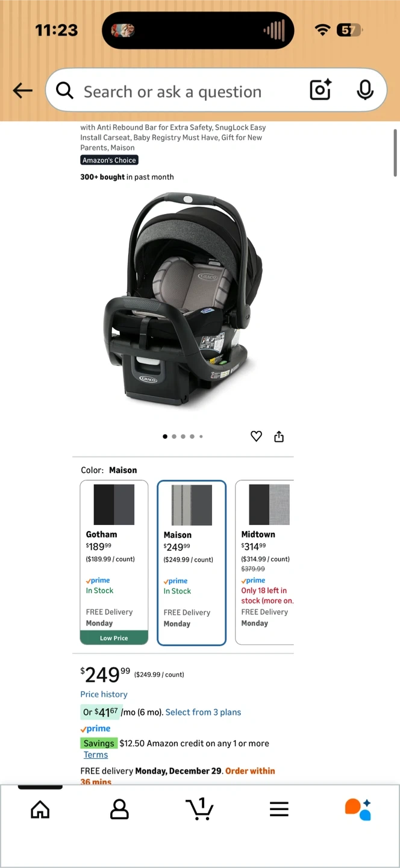Tap the share icon below product image
Viewport: 400px width, 868px height.
click(279, 436)
